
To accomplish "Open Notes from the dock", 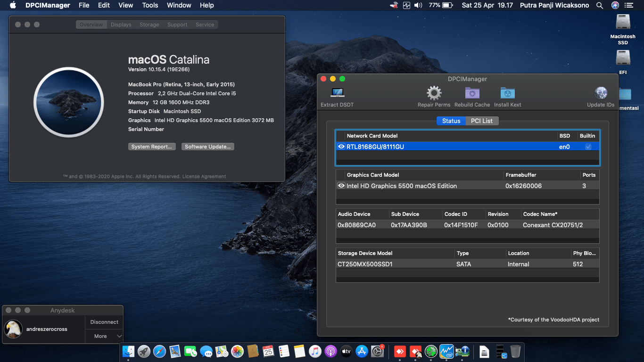I will (299, 351).
